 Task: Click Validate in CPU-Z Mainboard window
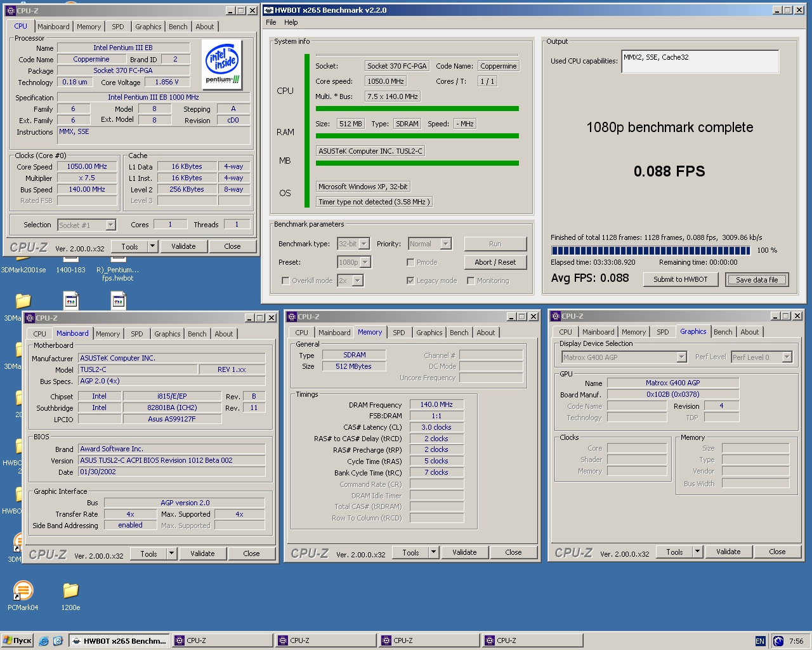tap(202, 554)
